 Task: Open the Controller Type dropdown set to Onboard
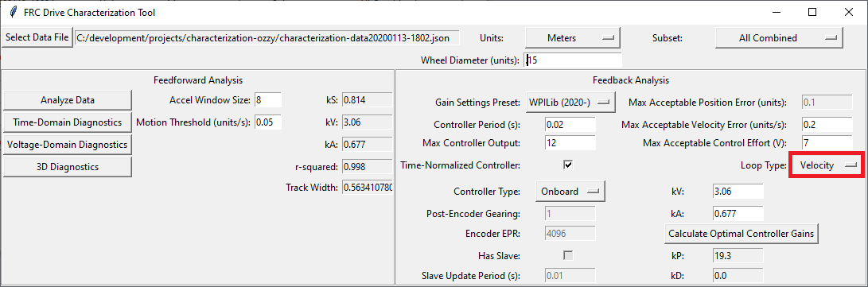point(570,192)
